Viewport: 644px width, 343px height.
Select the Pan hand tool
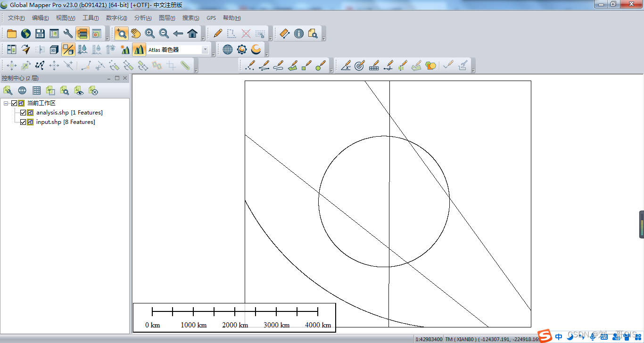coord(136,33)
